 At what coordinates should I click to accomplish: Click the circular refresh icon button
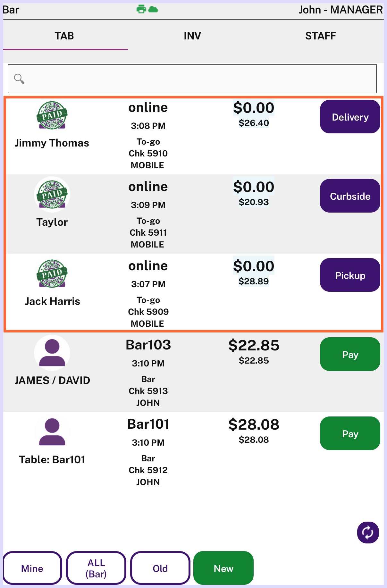pyautogui.click(x=368, y=533)
